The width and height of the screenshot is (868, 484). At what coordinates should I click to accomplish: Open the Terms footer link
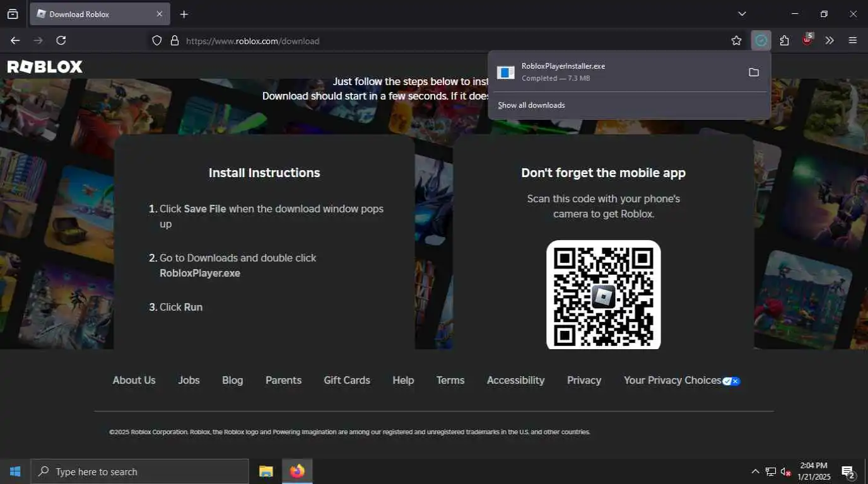pyautogui.click(x=450, y=381)
